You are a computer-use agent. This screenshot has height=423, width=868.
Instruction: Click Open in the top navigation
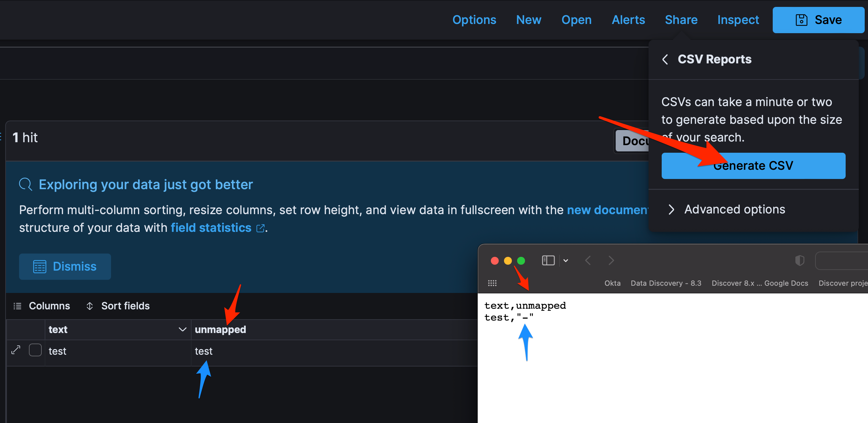(x=576, y=20)
